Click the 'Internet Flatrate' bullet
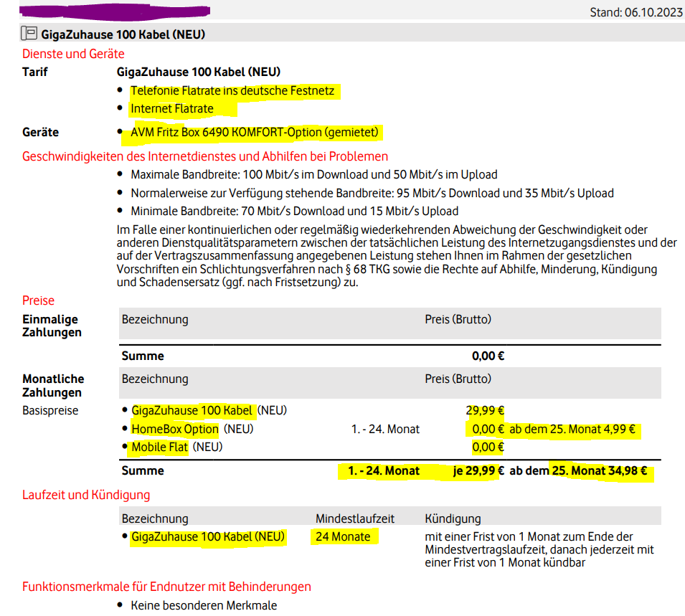Viewport: 685px width, 616px height. click(x=172, y=108)
